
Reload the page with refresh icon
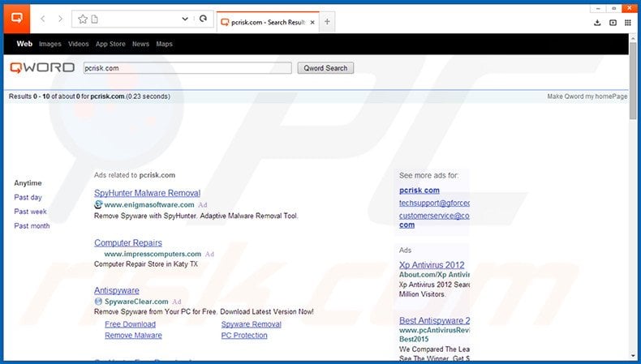point(203,19)
